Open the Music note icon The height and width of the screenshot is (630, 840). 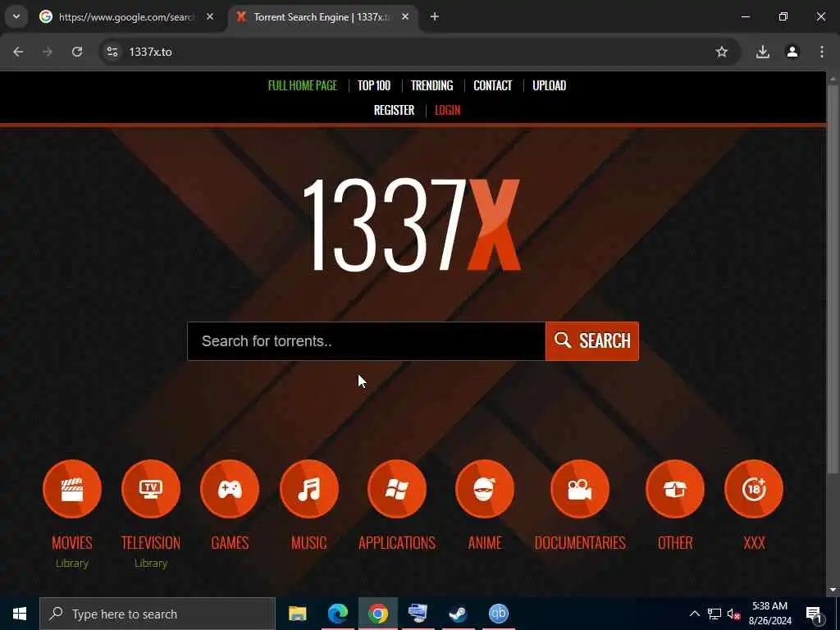(309, 489)
